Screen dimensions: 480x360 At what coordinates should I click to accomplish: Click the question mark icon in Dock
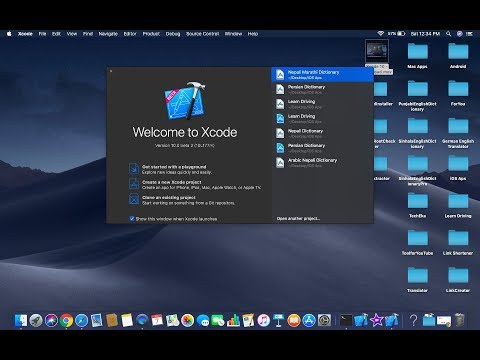pyautogui.click(x=413, y=320)
